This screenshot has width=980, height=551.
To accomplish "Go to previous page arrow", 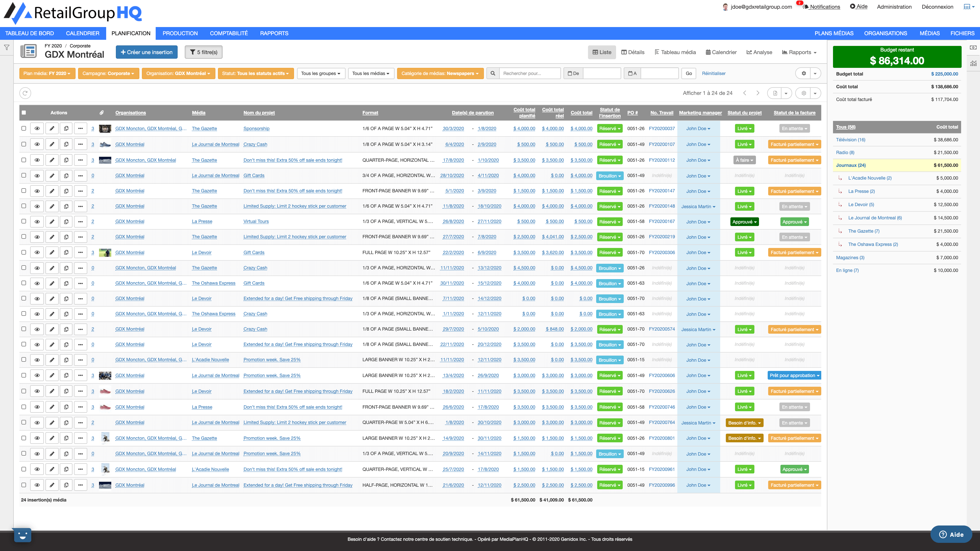I will [x=745, y=93].
